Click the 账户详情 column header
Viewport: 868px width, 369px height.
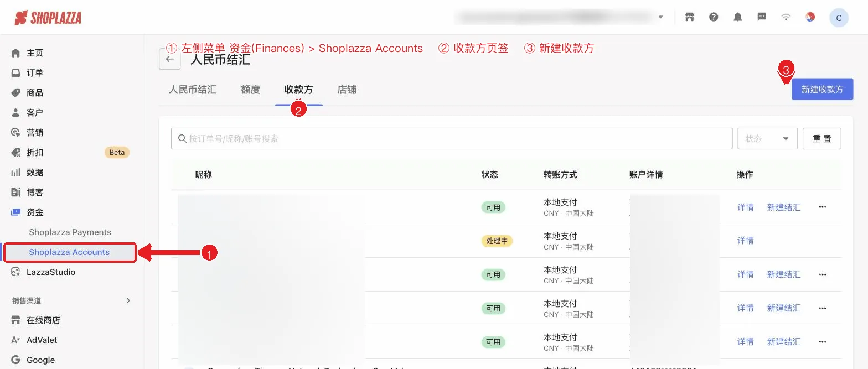(646, 175)
